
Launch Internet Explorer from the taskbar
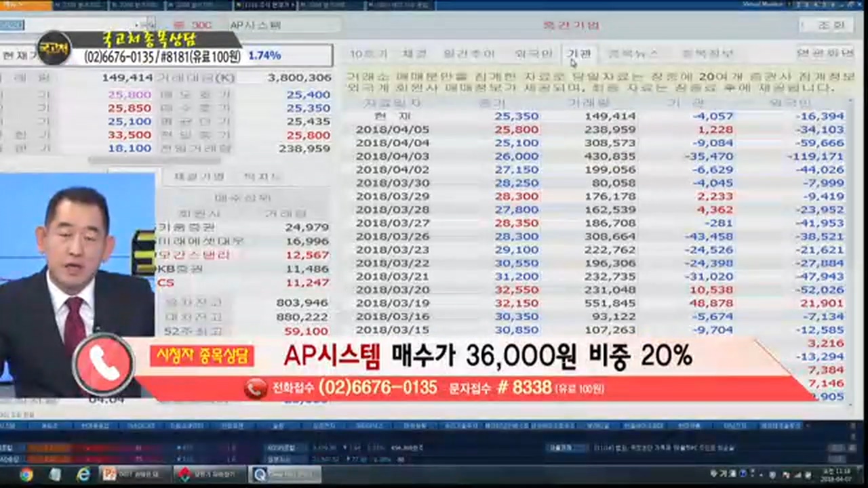(x=83, y=474)
